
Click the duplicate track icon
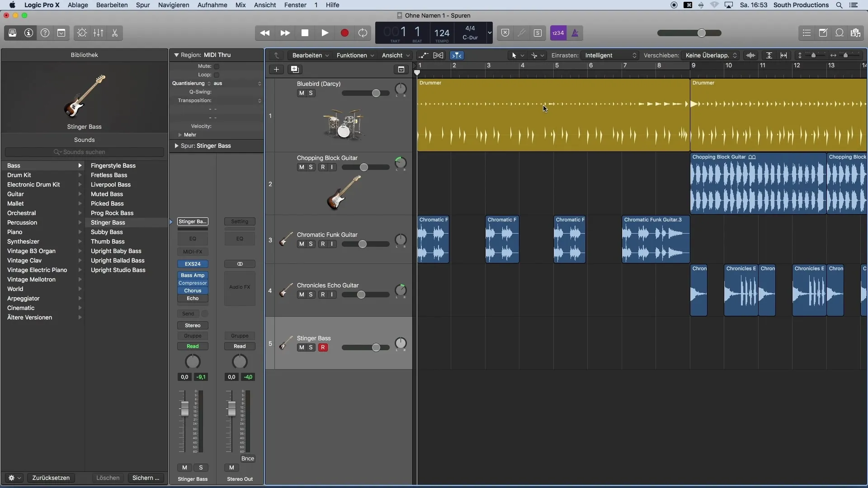[295, 70]
